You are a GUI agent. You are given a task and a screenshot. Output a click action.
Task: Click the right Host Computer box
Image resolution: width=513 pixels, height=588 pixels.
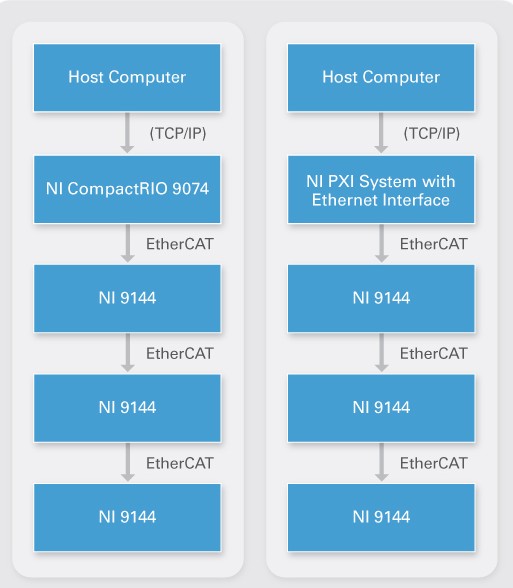pyautogui.click(x=381, y=78)
